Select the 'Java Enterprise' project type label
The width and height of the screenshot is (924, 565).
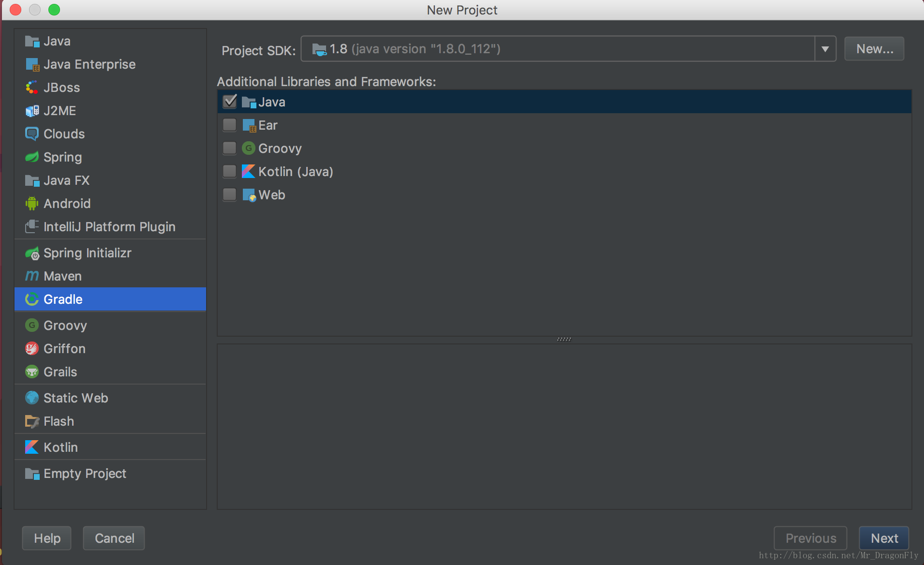point(89,64)
